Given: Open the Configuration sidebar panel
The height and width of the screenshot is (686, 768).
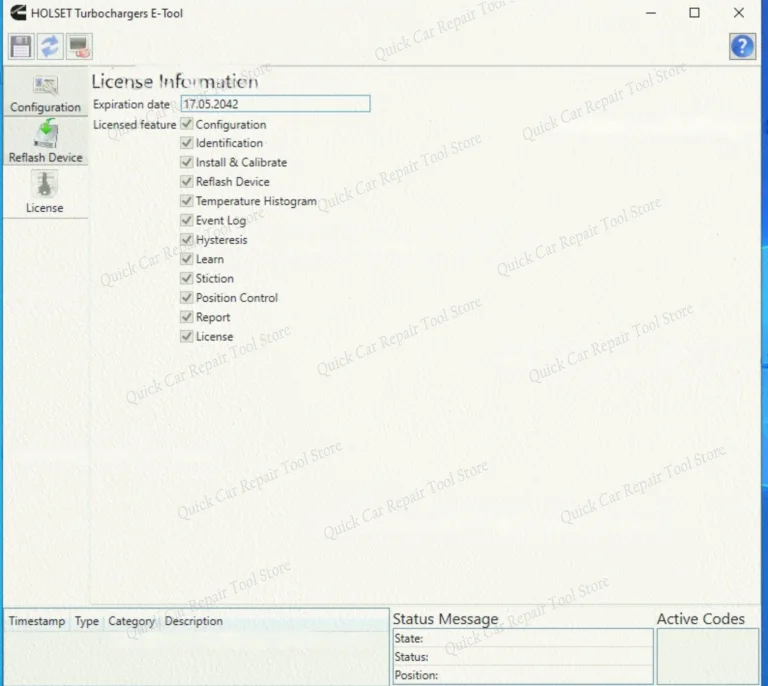Looking at the screenshot, I should [x=46, y=93].
